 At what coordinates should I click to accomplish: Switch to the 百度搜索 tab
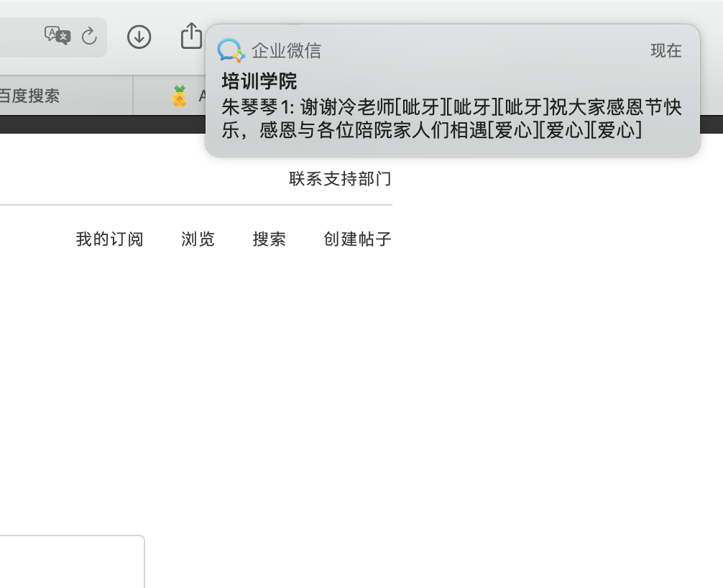click(x=30, y=96)
